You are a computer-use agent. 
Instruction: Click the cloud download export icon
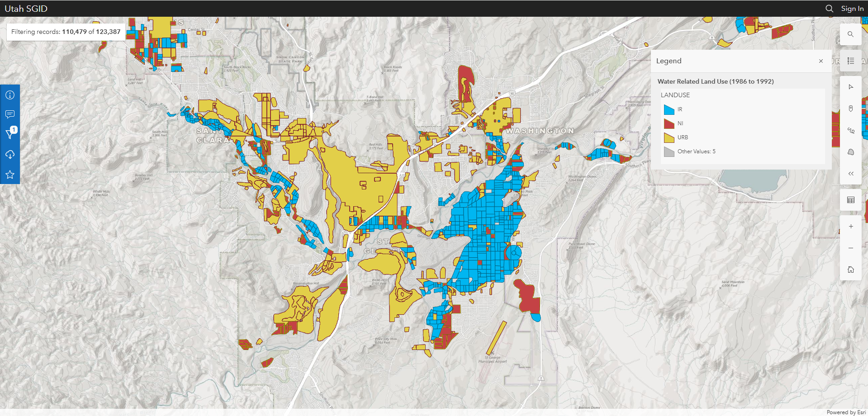[10, 155]
